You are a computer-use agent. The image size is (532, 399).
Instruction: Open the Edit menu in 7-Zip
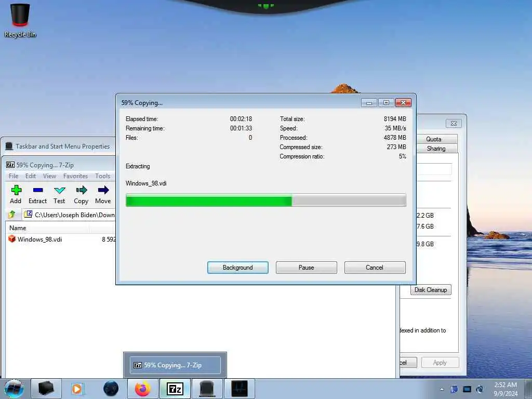pos(31,176)
